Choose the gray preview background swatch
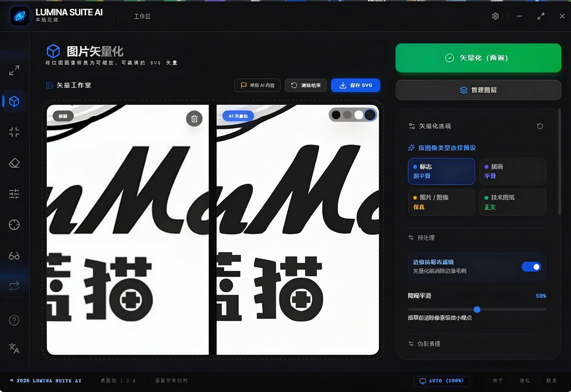This screenshot has height=392, width=571. [x=347, y=115]
